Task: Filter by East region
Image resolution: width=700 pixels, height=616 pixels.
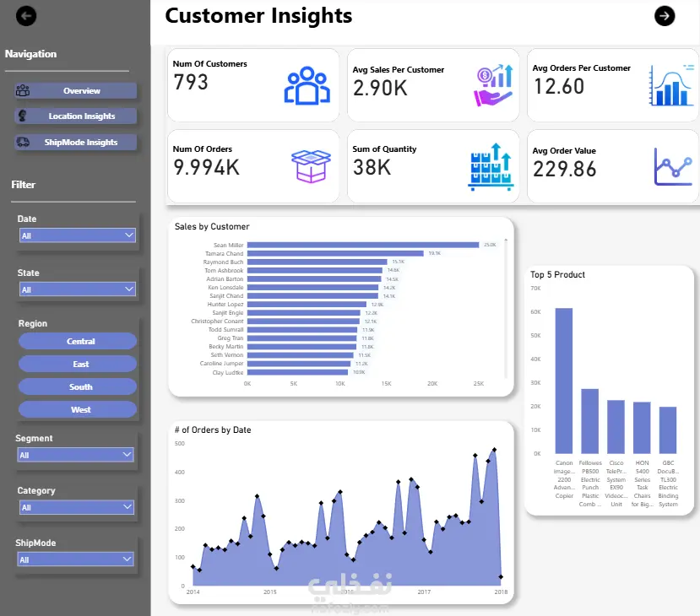Action: tap(78, 364)
